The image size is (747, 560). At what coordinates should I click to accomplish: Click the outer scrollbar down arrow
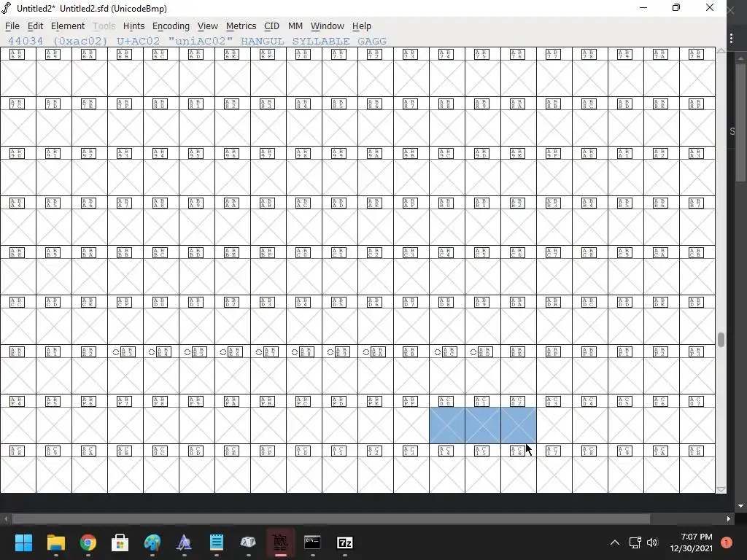point(741,506)
